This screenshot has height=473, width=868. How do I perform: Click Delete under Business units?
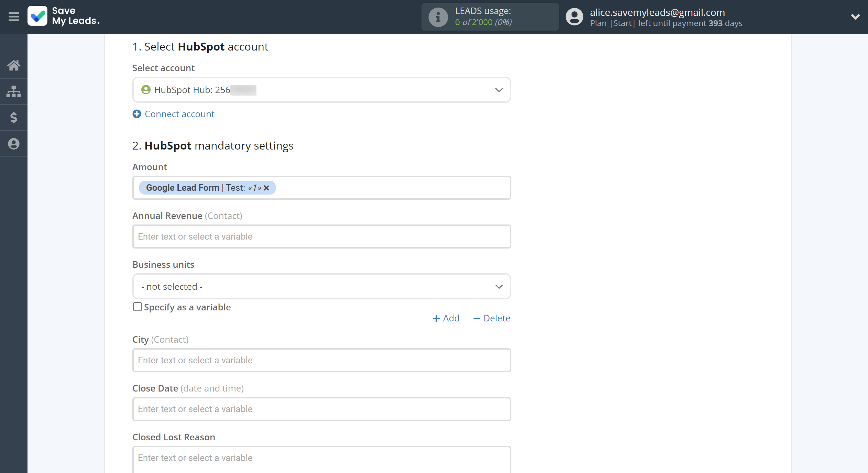pos(492,318)
